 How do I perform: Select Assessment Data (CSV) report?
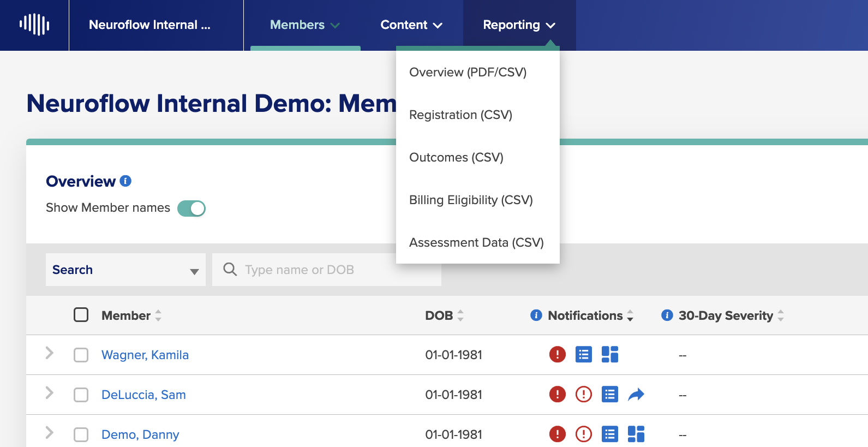[478, 242]
